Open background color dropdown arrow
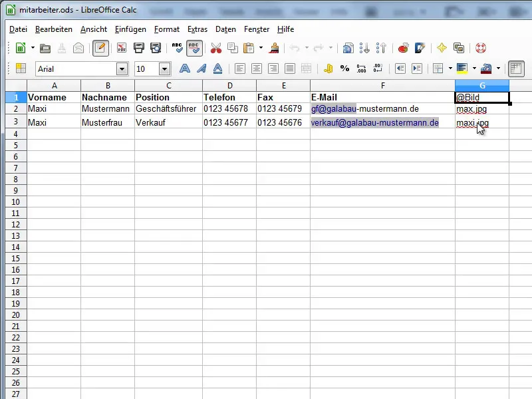The width and height of the screenshot is (532, 399). tap(474, 68)
